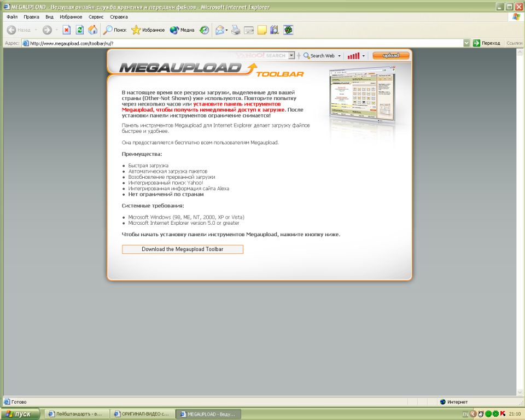
Task: Click the Интернет security zone indicator
Action: 454,402
